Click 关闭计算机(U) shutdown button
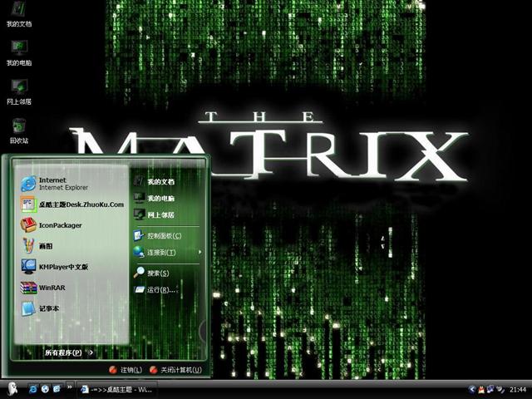 [x=175, y=370]
